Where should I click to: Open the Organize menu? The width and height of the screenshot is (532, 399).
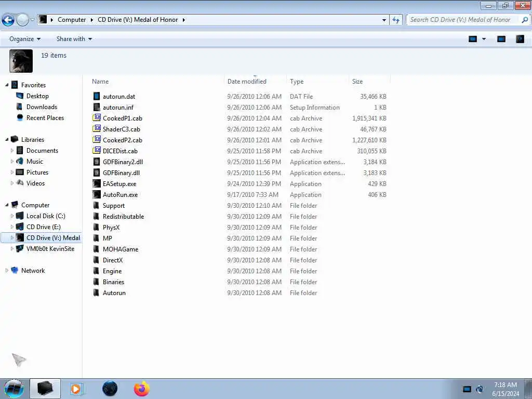pos(25,39)
